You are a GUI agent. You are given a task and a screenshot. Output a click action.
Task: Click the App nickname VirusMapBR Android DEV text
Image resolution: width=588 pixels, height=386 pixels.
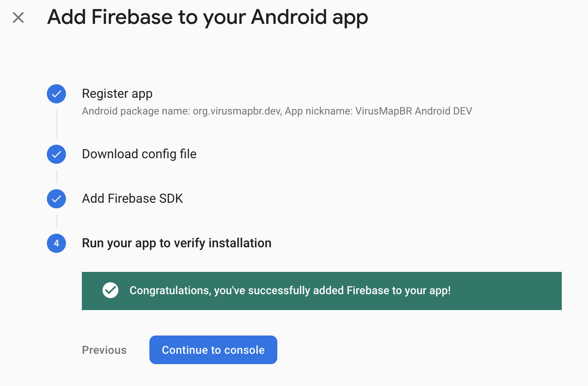click(x=378, y=111)
